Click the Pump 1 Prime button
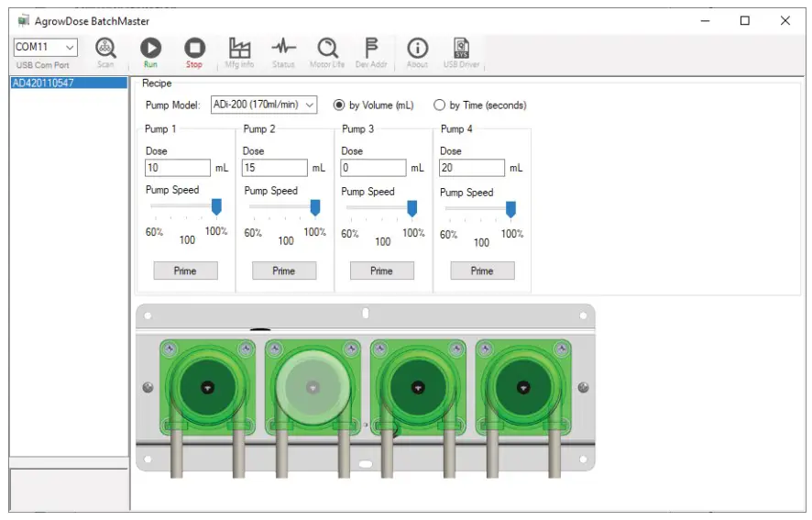Screen dimensions: 812x520 (x=185, y=271)
